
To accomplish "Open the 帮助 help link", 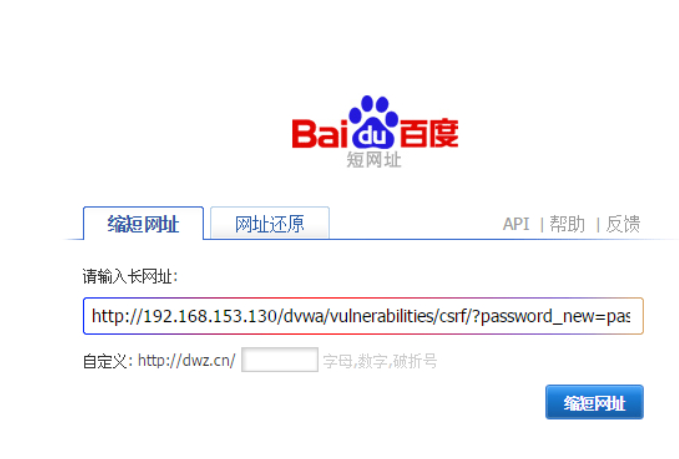I will point(567,224).
